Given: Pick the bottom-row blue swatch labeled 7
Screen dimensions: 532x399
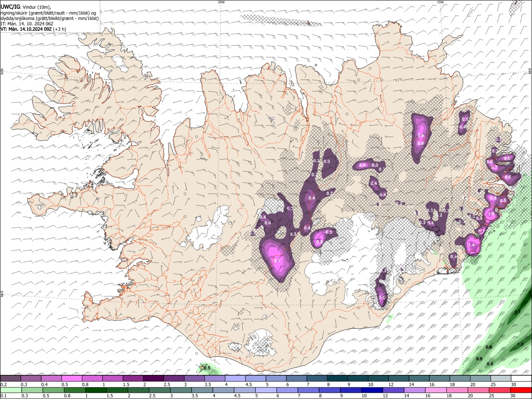Looking at the screenshot, I should click(x=308, y=390).
